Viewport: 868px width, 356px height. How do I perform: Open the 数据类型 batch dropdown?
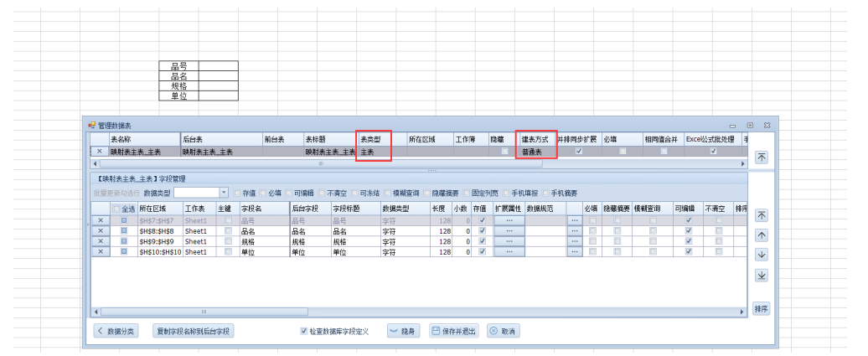pyautogui.click(x=224, y=193)
